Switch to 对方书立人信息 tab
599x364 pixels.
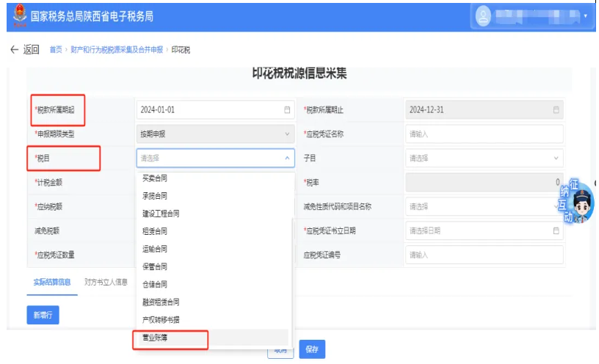tap(106, 281)
